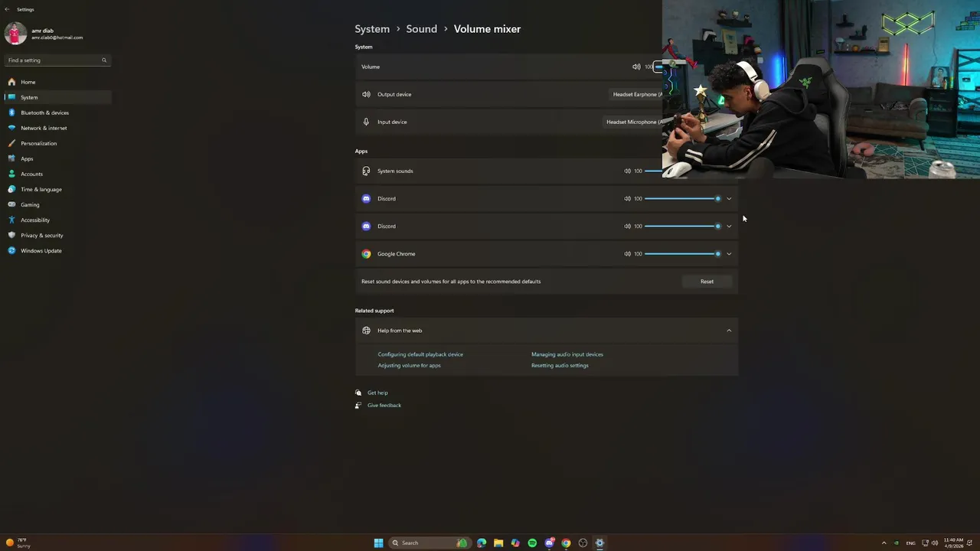Open Apps settings category
The image size is (980, 551).
(57, 158)
